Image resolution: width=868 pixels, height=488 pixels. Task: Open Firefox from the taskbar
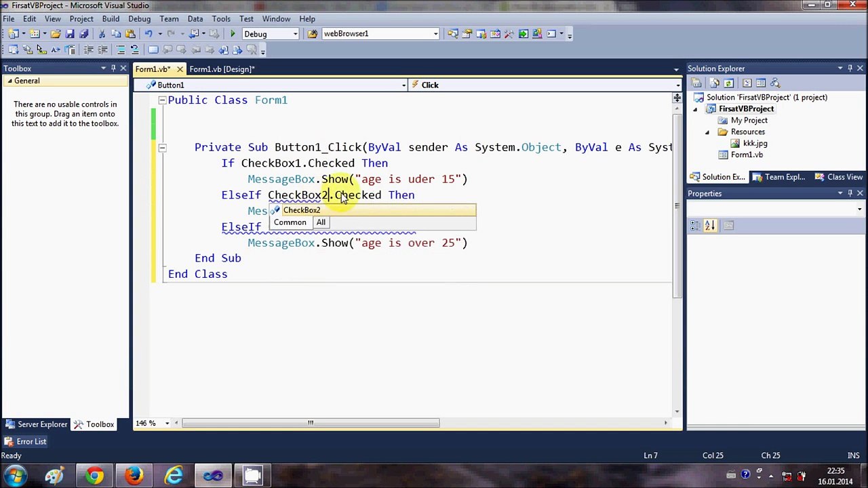point(134,476)
